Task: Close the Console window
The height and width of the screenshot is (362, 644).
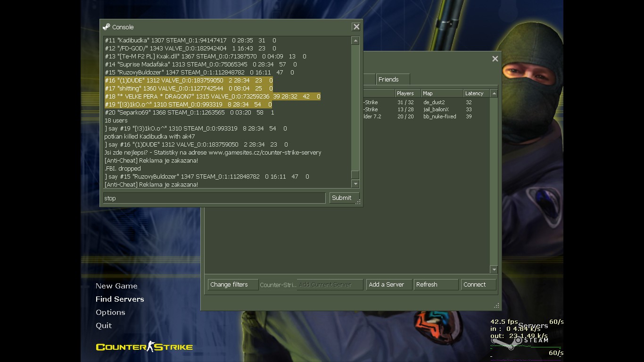Action: tap(356, 27)
